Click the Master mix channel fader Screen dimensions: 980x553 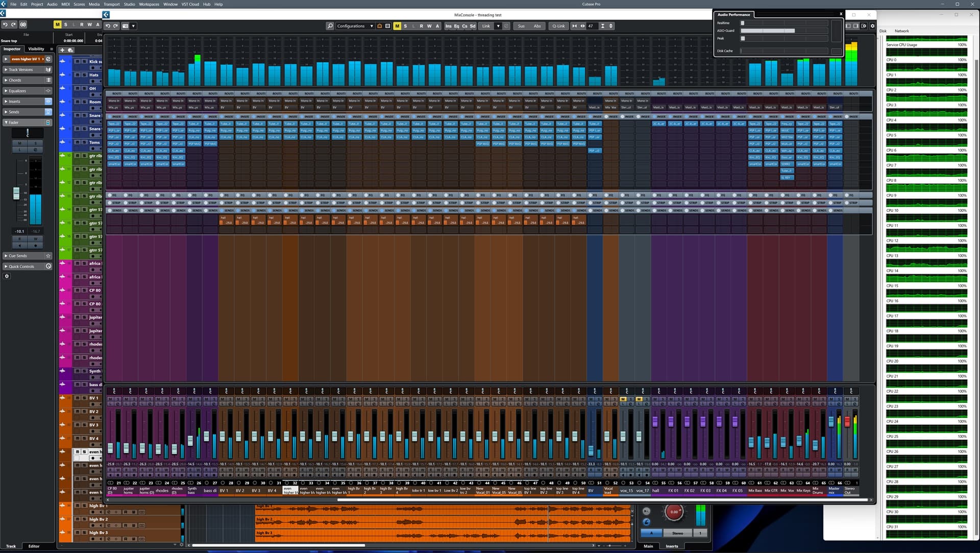831,421
